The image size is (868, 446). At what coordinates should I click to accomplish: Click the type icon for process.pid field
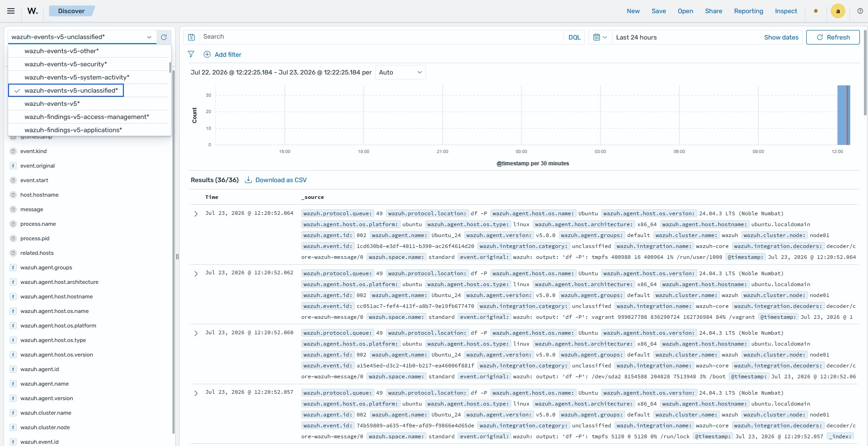[x=13, y=238]
